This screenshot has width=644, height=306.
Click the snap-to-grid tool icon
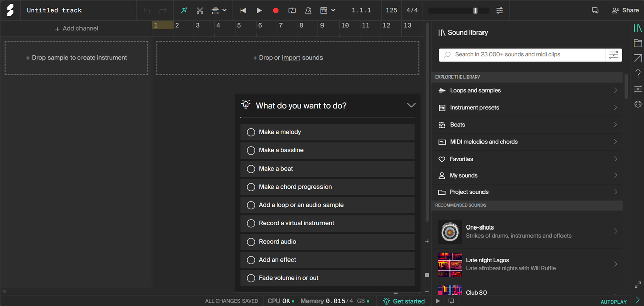215,10
